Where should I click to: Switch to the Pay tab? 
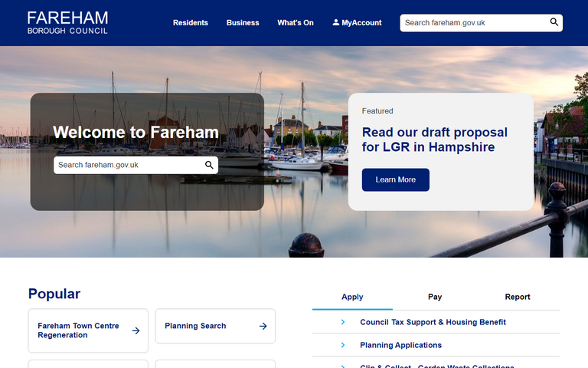tap(435, 297)
